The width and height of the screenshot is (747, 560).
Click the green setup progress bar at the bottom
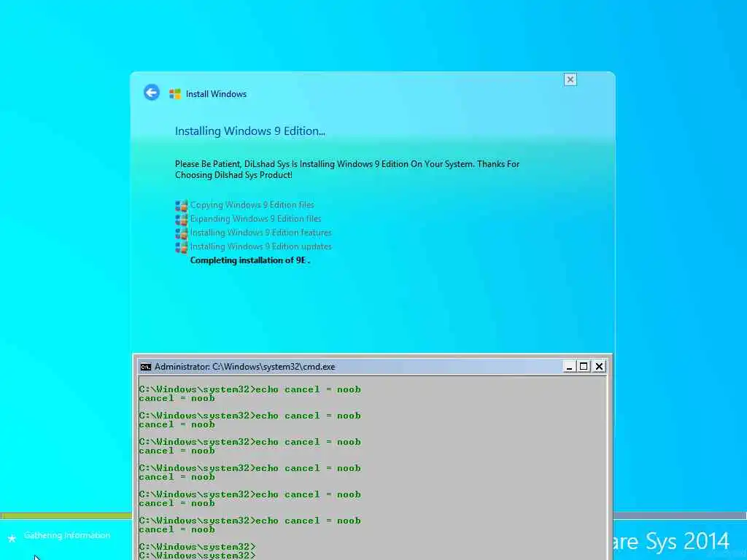click(x=66, y=516)
